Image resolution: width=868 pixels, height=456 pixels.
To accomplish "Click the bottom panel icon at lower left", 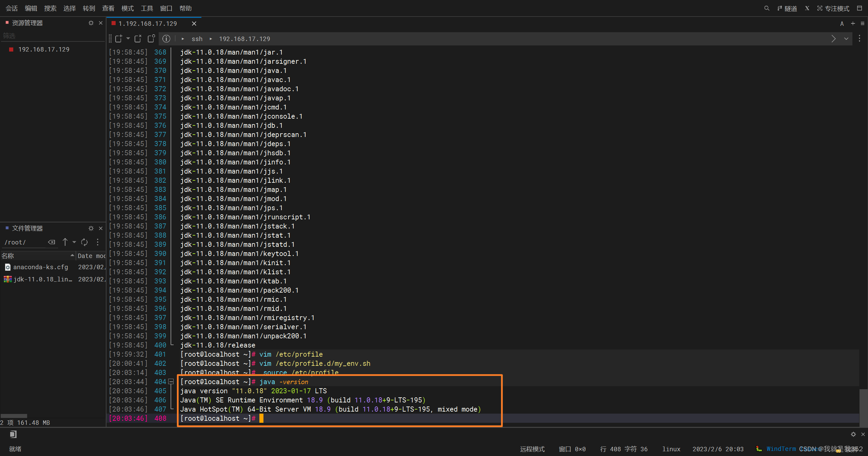I will click(x=13, y=434).
